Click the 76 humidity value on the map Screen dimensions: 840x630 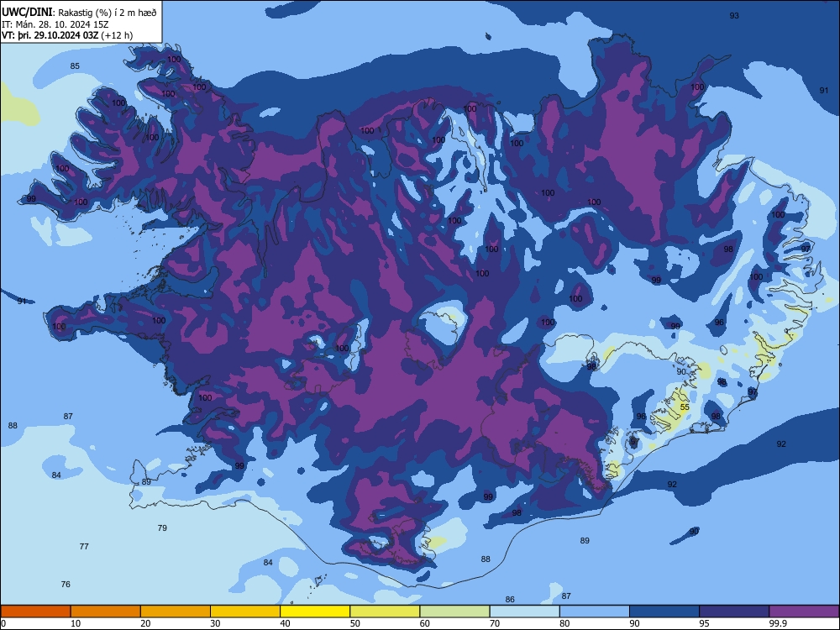66,584
